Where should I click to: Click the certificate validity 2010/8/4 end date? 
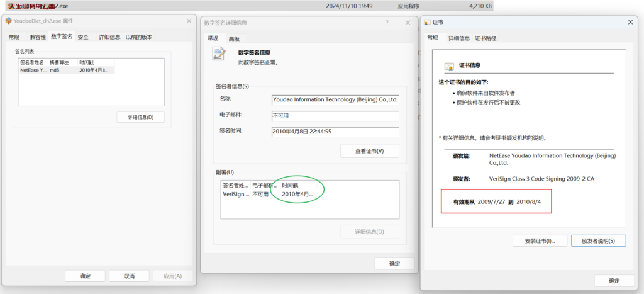(528, 202)
